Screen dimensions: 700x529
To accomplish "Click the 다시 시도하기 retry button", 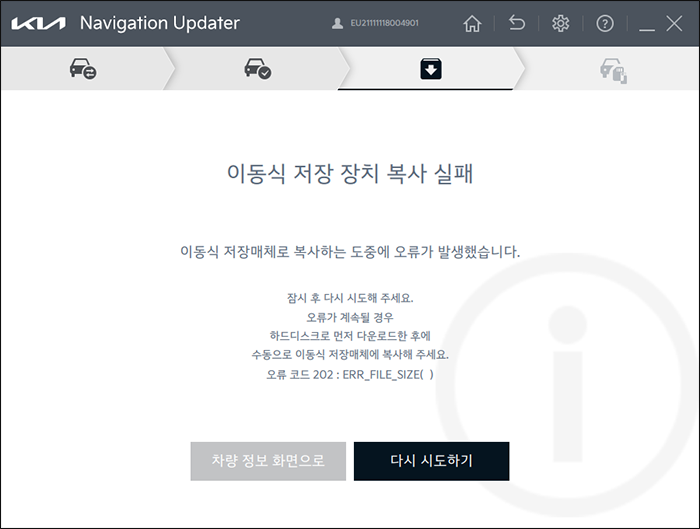I will pyautogui.click(x=431, y=461).
